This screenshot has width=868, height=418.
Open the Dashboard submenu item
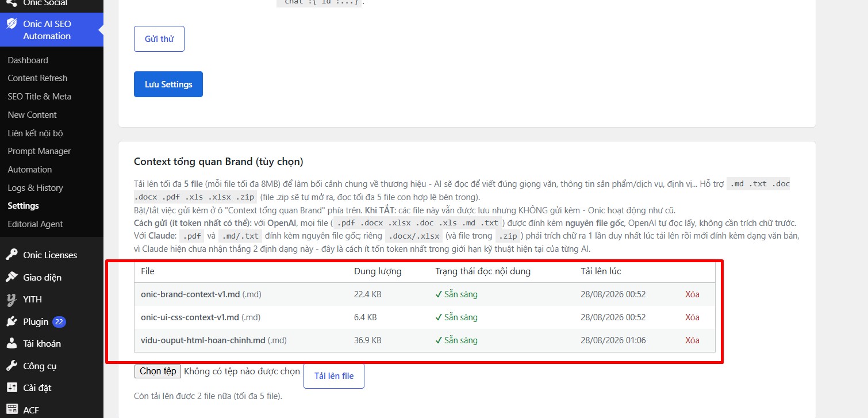[x=28, y=60]
